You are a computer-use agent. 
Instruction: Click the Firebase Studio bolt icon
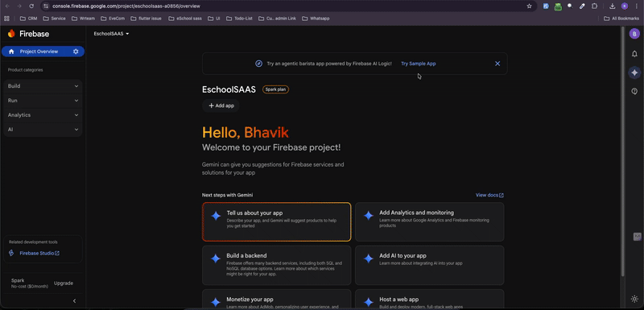tap(11, 254)
